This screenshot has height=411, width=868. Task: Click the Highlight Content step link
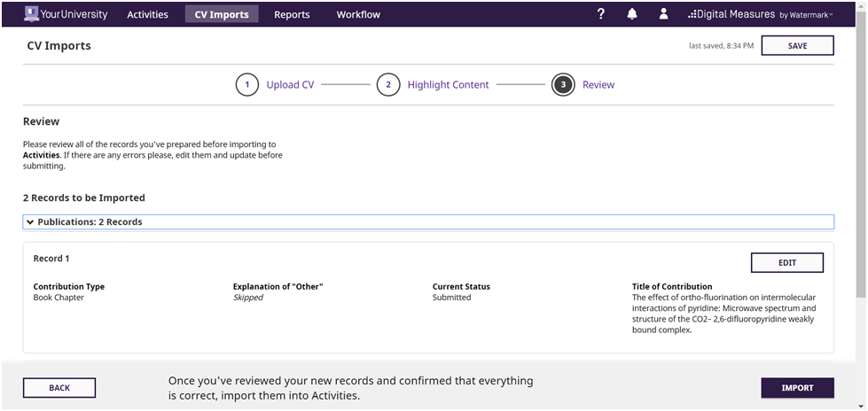tap(449, 85)
